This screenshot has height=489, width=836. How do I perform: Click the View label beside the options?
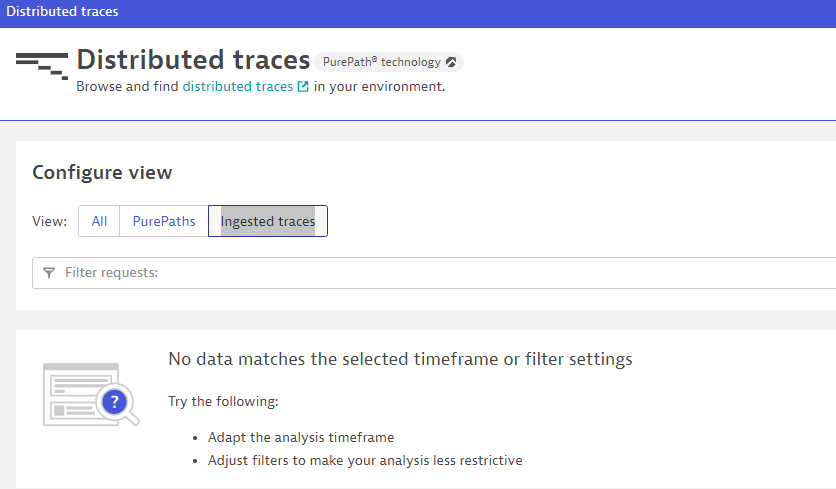tap(50, 221)
